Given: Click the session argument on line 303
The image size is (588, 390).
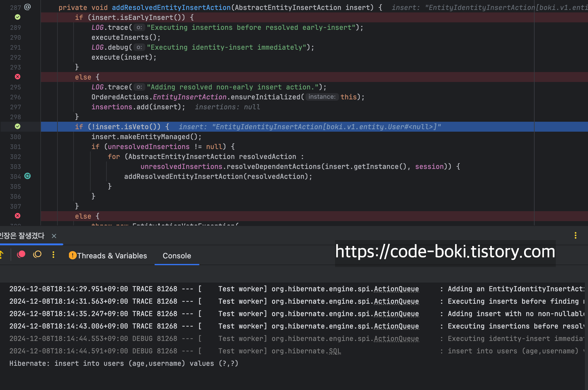Looking at the screenshot, I should 429,166.
